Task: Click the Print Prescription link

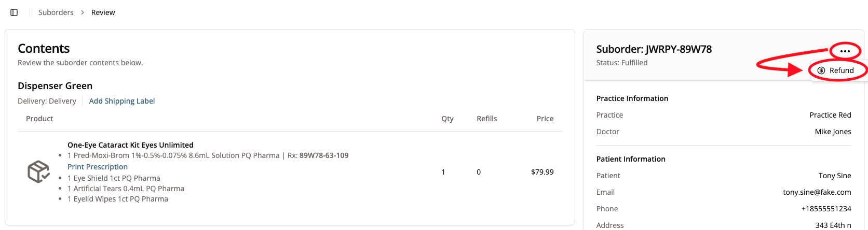Action: [98, 167]
